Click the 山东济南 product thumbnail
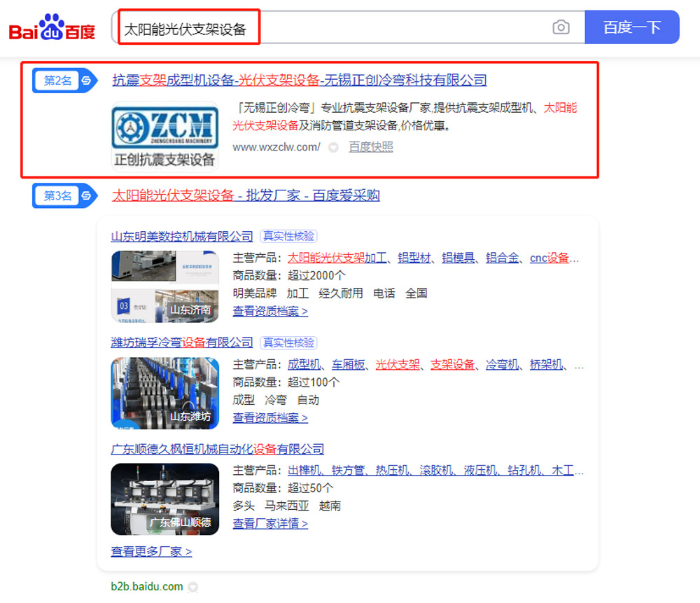 164,286
